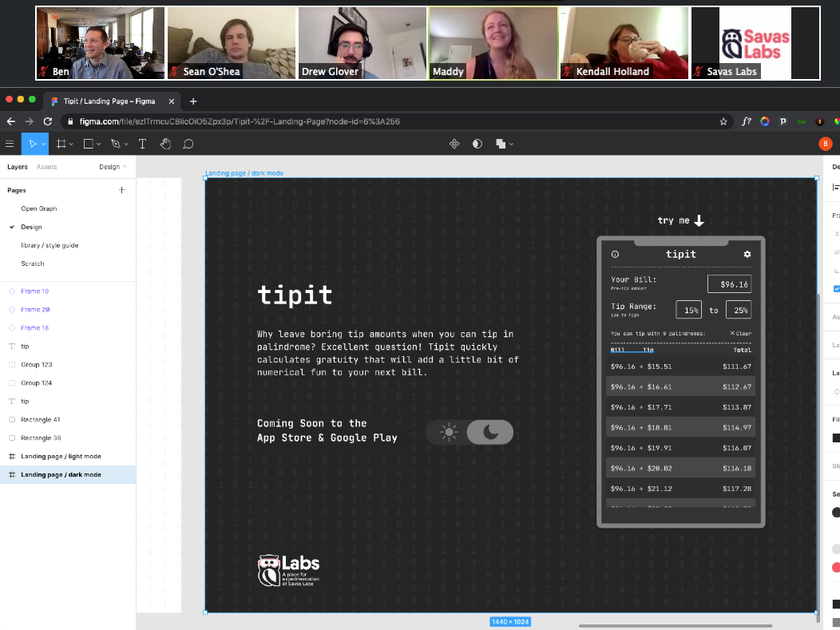Image resolution: width=840 pixels, height=630 pixels.
Task: Select the Rectangle shape tool
Action: point(88,144)
